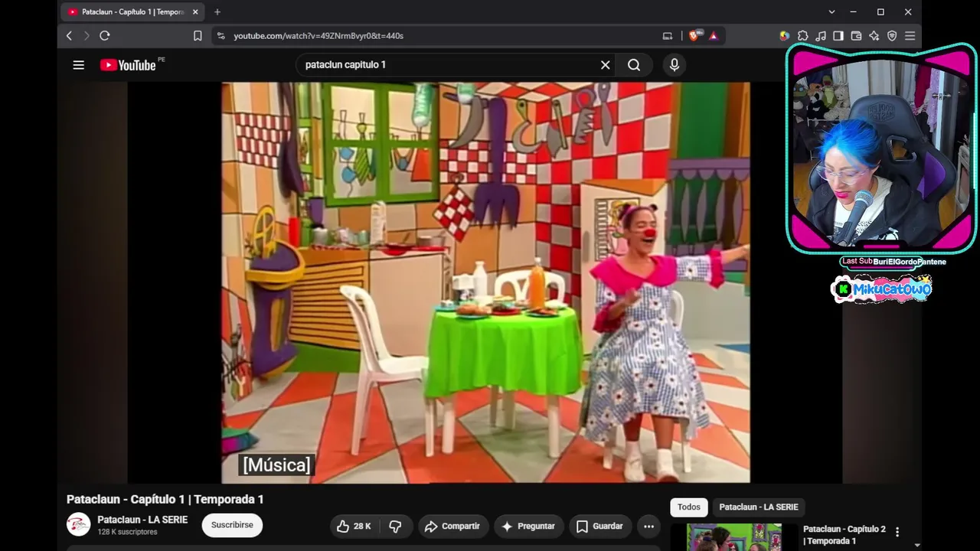980x551 pixels.
Task: Open the Pataclaun - LA SERIE channel avatar
Action: [79, 525]
